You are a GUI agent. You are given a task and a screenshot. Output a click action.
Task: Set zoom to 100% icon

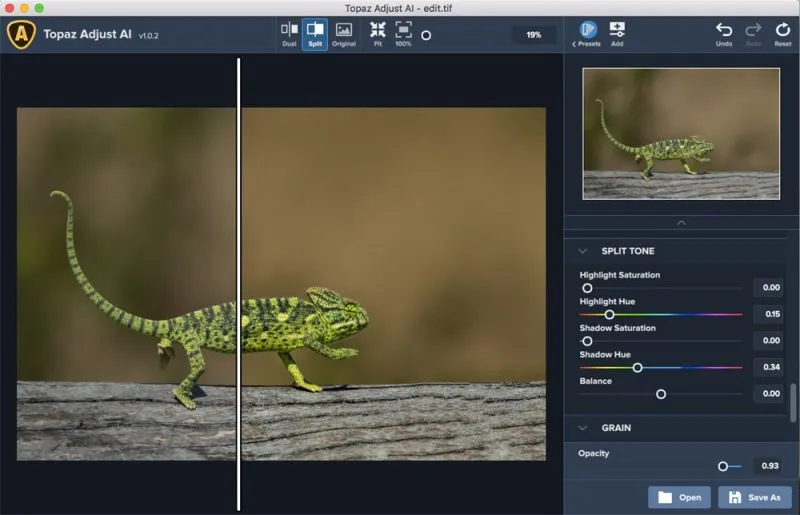(x=403, y=34)
